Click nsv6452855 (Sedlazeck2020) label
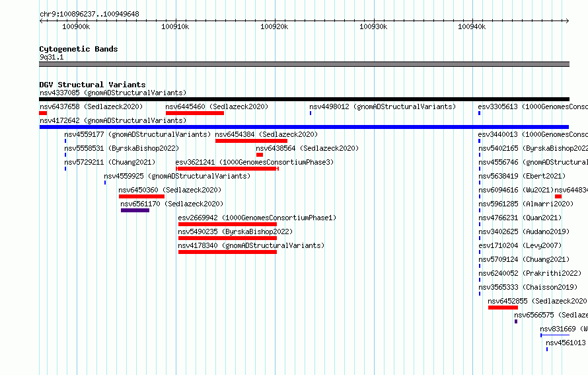This screenshot has height=375, width=588. click(538, 301)
